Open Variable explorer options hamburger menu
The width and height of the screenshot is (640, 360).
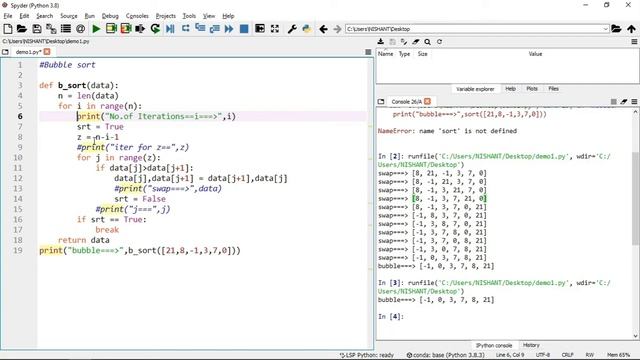tap(634, 42)
